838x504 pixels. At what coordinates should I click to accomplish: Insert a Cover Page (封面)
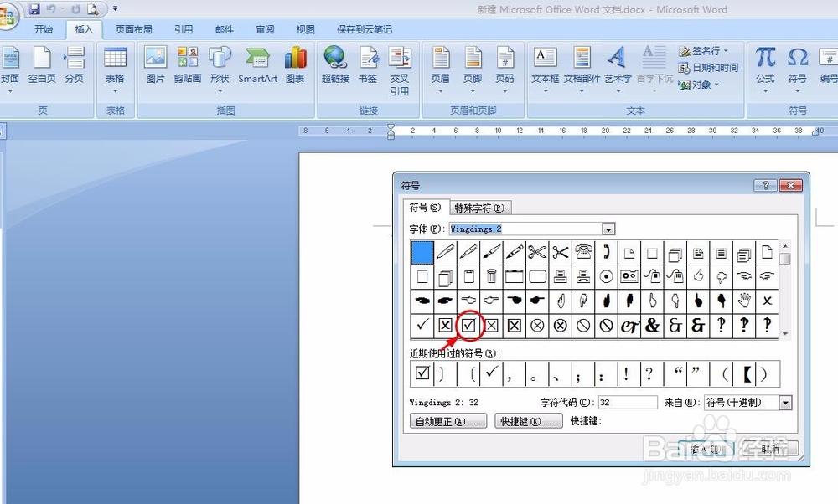(9, 69)
